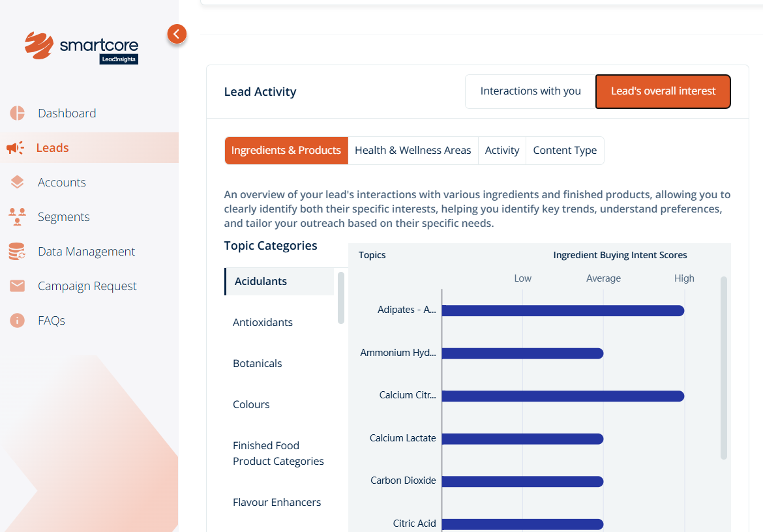763x532 pixels.
Task: Switch to the Activity tab
Action: [x=501, y=151]
